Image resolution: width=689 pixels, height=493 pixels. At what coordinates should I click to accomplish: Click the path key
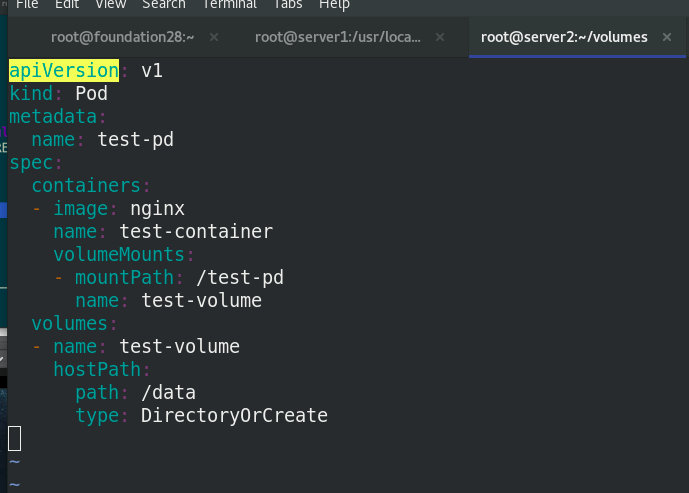coord(97,393)
